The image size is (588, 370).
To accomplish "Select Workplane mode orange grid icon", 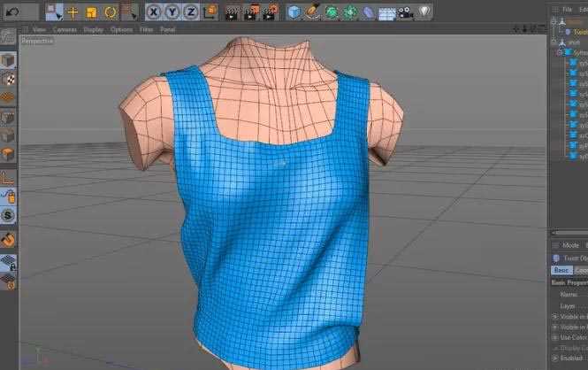I will (x=8, y=97).
